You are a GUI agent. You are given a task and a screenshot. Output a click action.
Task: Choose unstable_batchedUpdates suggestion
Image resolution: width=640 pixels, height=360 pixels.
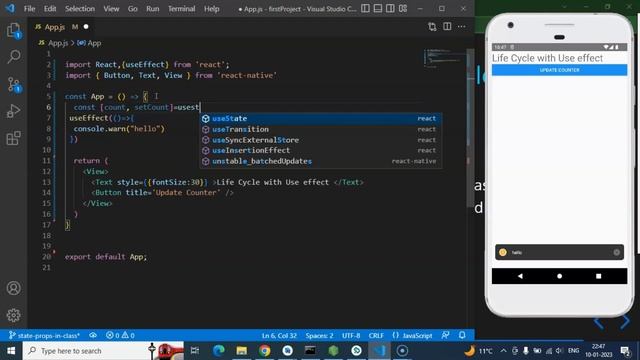tap(320, 161)
